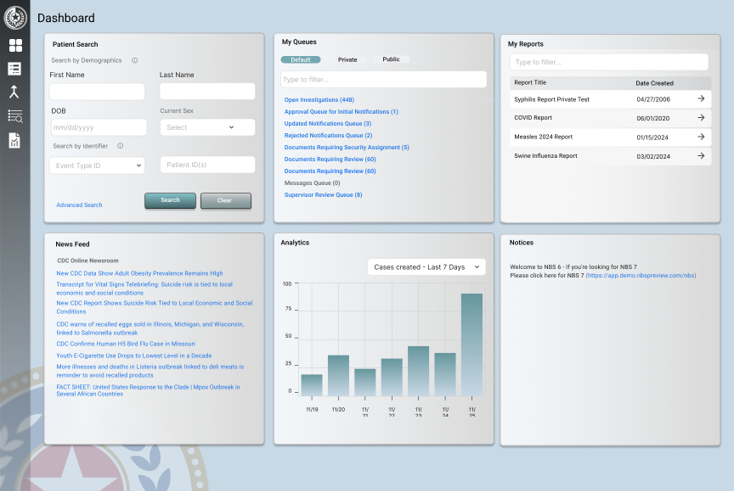Image resolution: width=734 pixels, height=491 pixels.
Task: Open Human H5 Bird Flu Case link
Action: [126, 344]
